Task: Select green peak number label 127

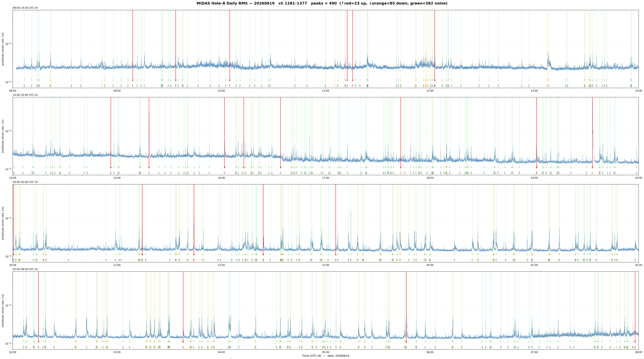Action: (x=209, y=173)
